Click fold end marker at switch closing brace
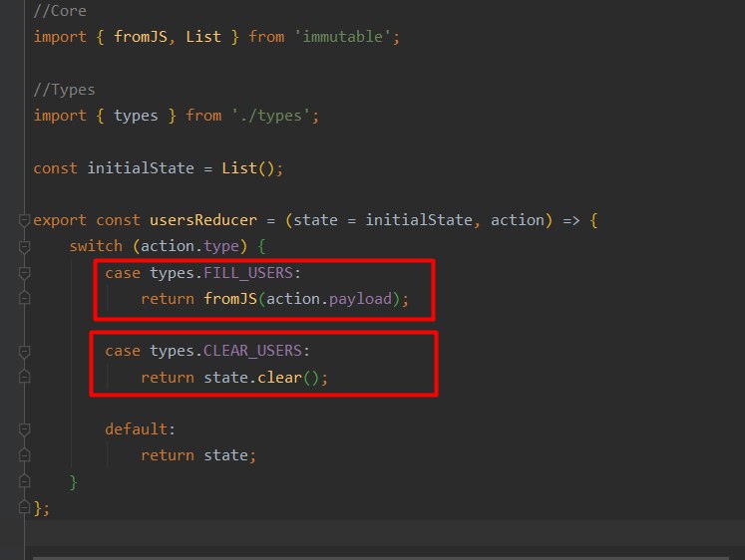This screenshot has height=560, width=745. (24, 481)
